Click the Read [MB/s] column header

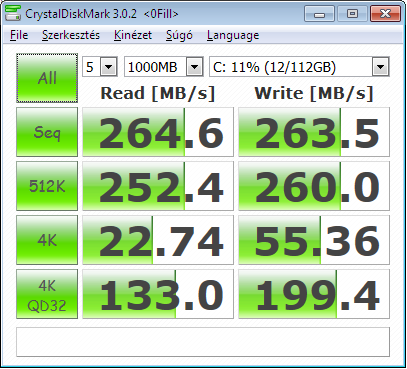[x=158, y=93]
